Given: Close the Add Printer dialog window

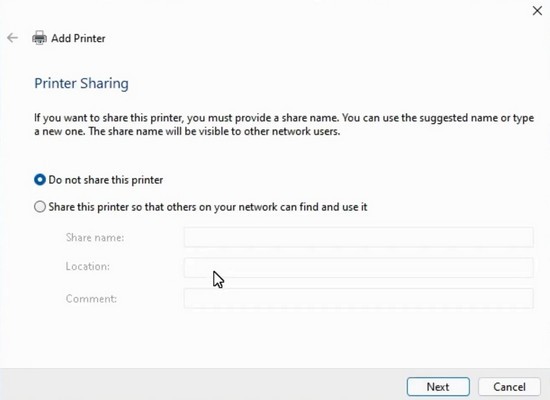Looking at the screenshot, I should point(537,11).
